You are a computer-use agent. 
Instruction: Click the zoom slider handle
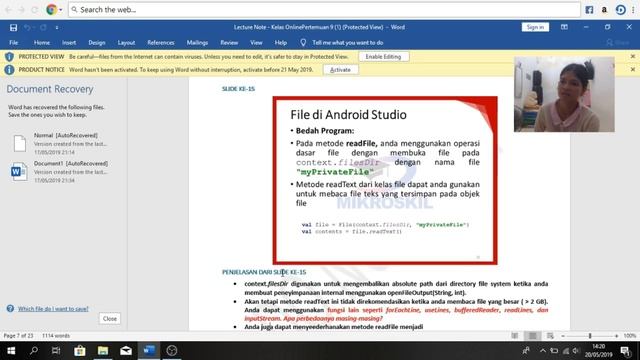tap(590, 336)
